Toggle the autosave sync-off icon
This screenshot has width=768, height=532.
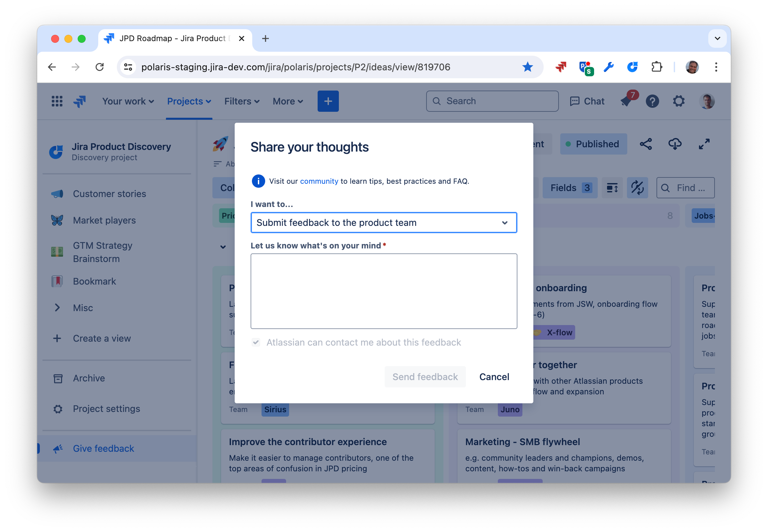coord(637,188)
